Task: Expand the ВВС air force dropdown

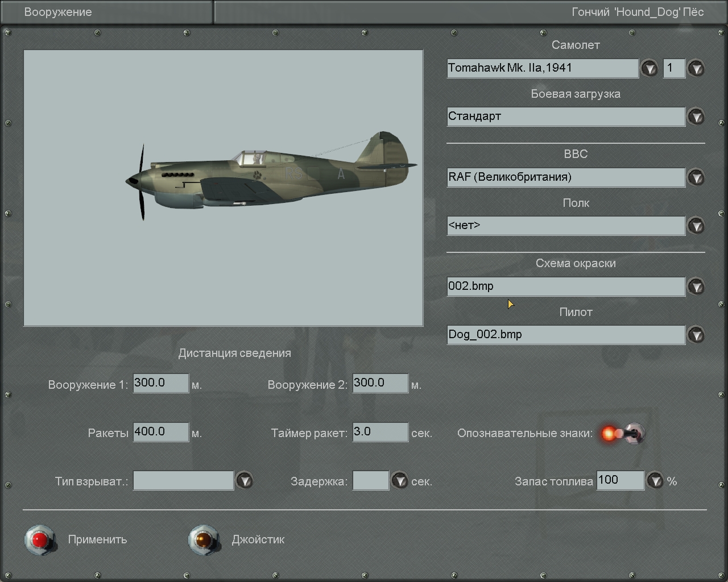Action: [696, 178]
